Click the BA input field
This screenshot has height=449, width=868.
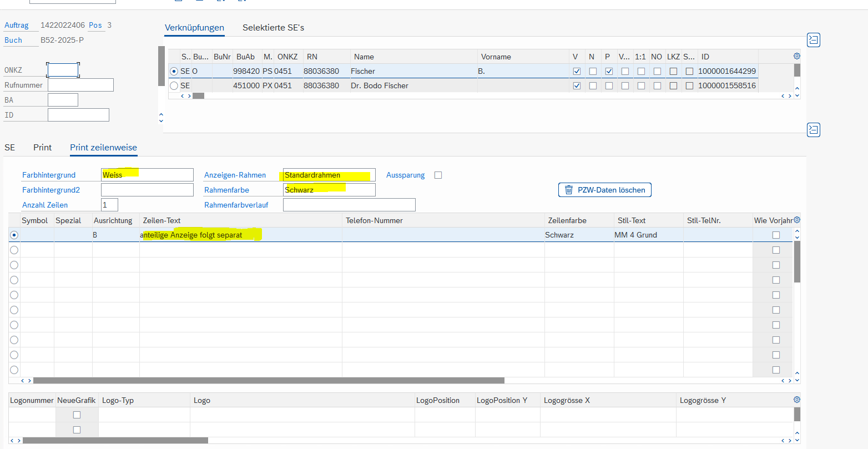63,100
